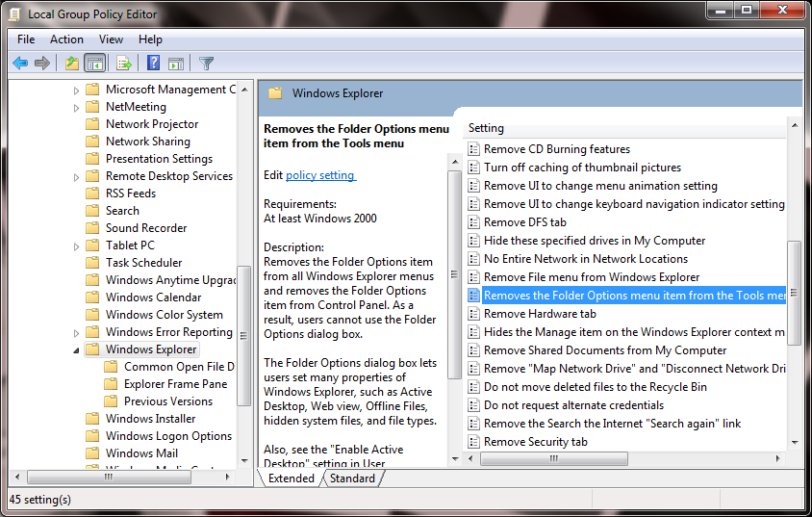Toggle the Show/Hide Console Tree icon
The image size is (812, 517).
tap(95, 64)
